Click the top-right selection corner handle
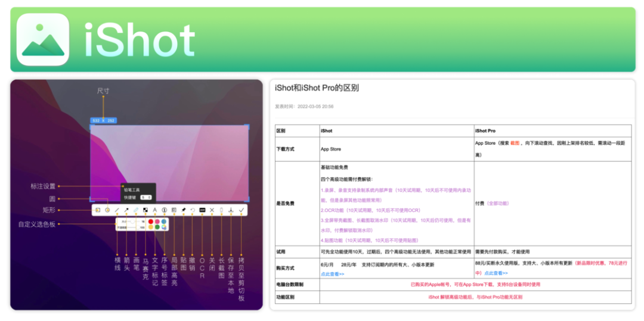The image size is (644, 321). click(247, 127)
